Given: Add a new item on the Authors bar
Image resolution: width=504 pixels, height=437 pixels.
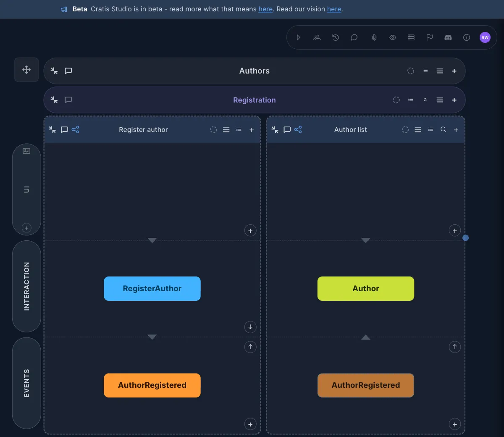Looking at the screenshot, I should tap(454, 71).
